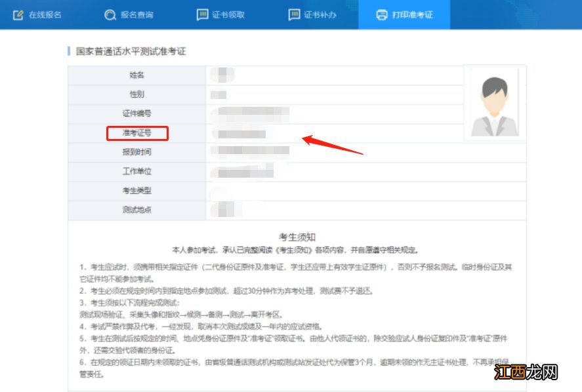The height and width of the screenshot is (392, 582).
Task: Click the printer icon on 打印准考证 tab
Action: click(381, 14)
